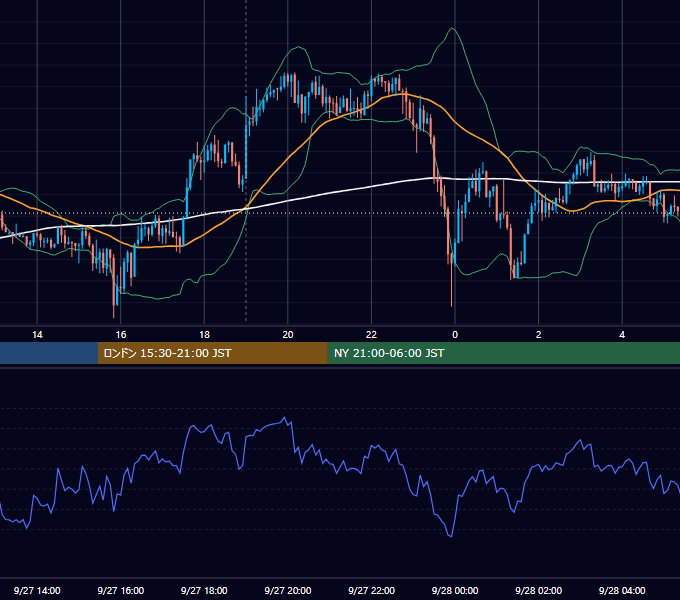Click the blue session bar before London

[49, 353]
